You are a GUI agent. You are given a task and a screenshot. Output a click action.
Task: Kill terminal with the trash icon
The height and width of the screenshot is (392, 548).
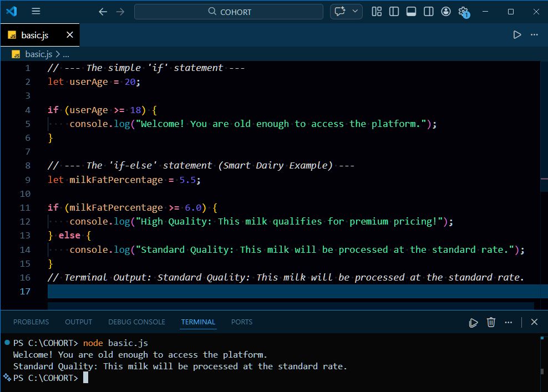[491, 322]
